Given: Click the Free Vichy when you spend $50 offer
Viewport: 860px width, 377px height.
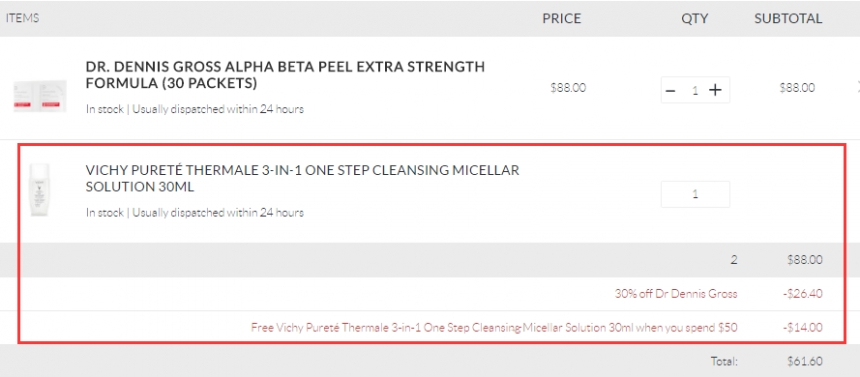Looking at the screenshot, I should click(x=494, y=328).
